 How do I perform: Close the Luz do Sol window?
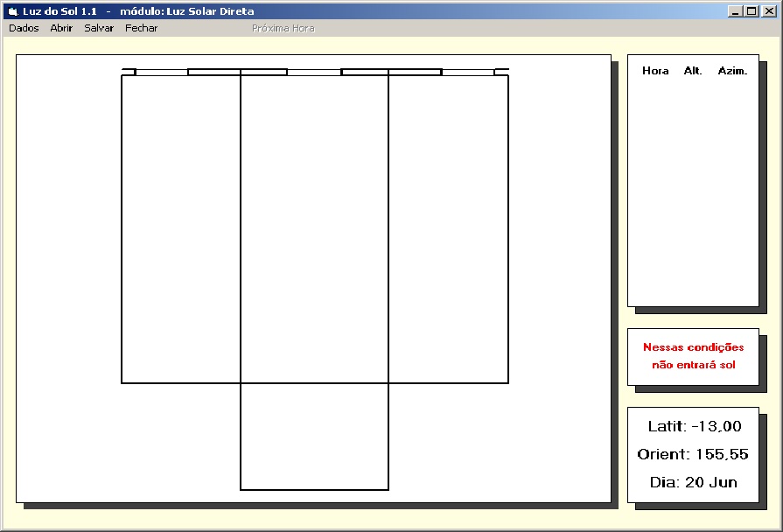click(x=769, y=11)
